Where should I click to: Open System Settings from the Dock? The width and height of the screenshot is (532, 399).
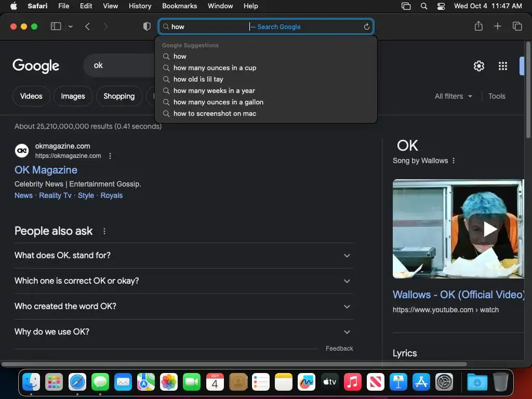tap(444, 382)
